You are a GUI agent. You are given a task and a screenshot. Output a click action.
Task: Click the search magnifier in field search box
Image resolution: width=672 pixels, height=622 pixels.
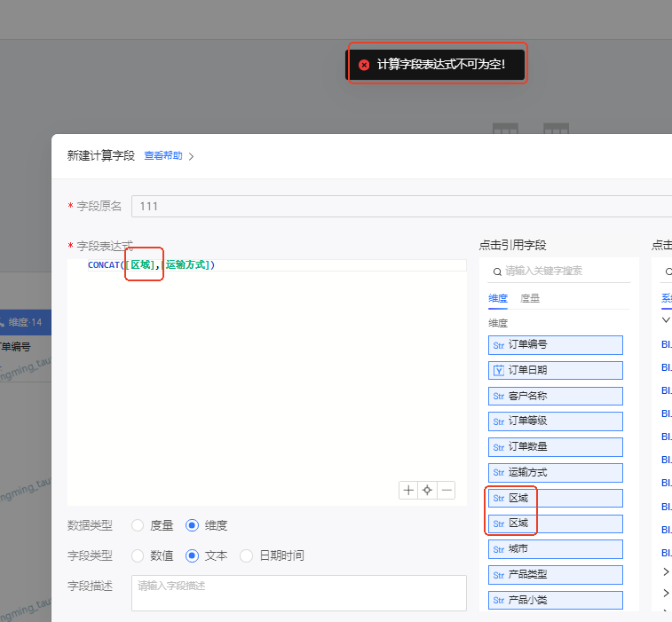click(x=497, y=272)
